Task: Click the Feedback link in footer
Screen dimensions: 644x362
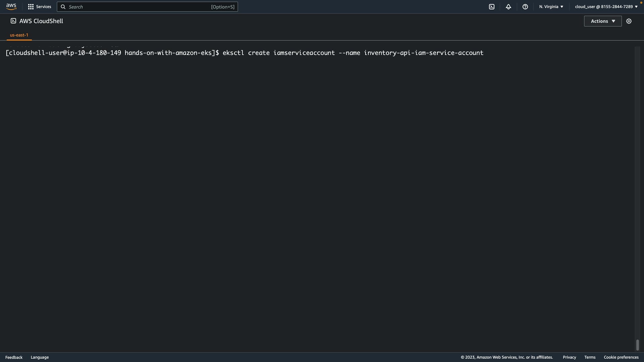Action: 14,357
